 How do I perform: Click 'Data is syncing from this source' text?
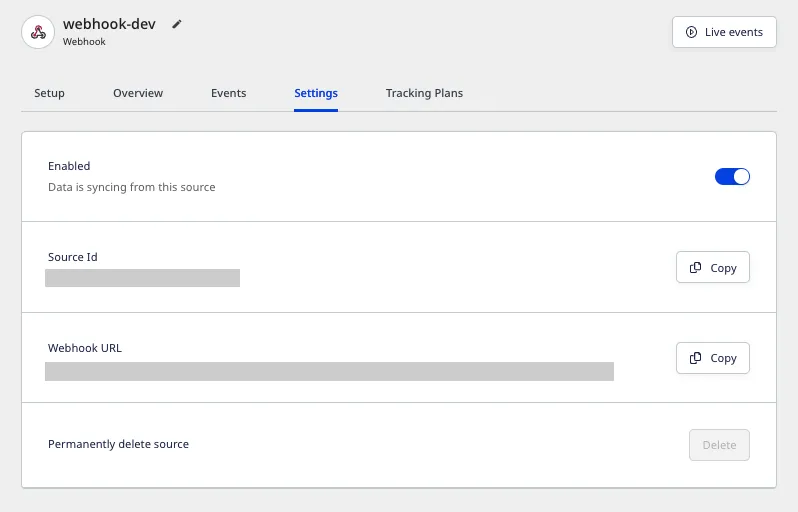[132, 187]
